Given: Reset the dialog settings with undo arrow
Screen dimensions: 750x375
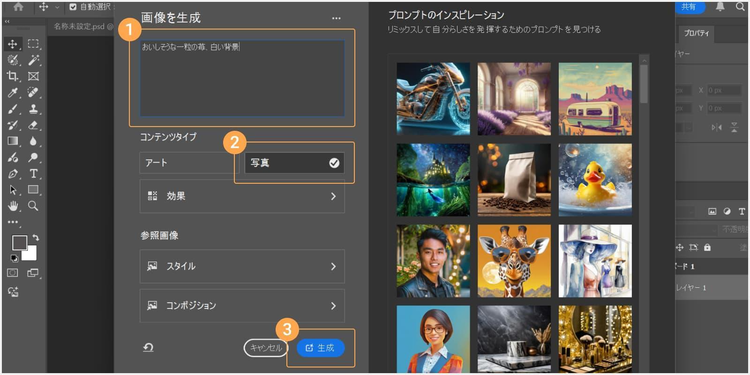Looking at the screenshot, I should [148, 348].
